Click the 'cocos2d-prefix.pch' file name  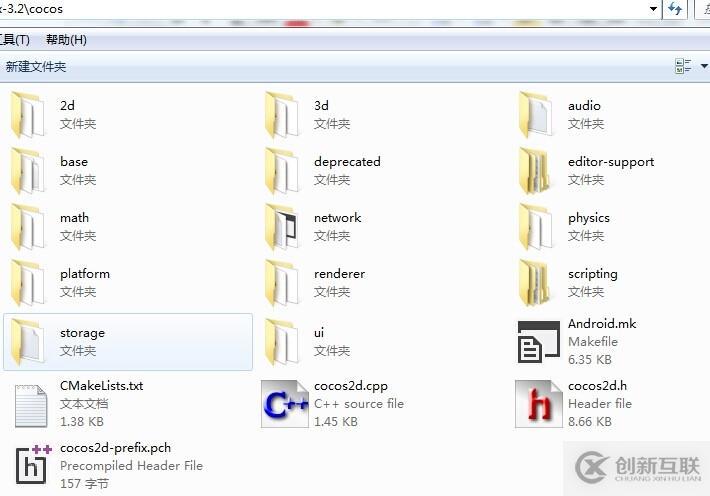[115, 448]
